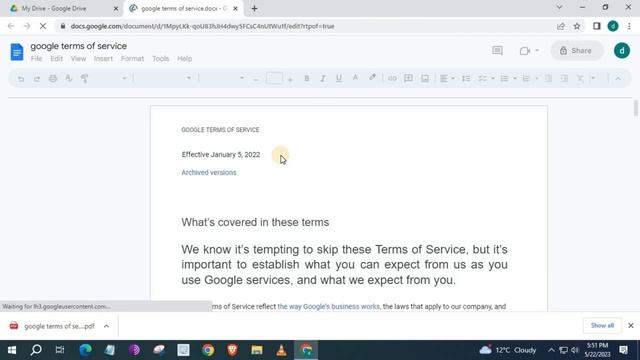640x360 pixels.
Task: Click 'Show all' downloads button
Action: 602,325
